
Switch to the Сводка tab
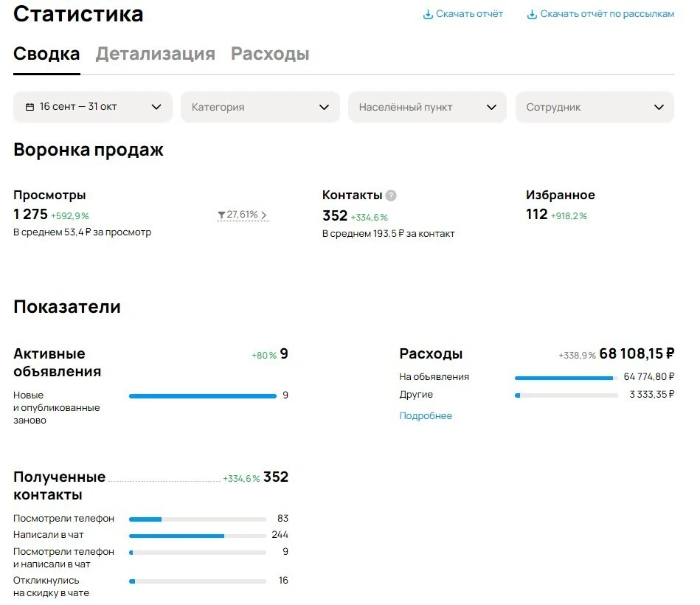[x=46, y=54]
